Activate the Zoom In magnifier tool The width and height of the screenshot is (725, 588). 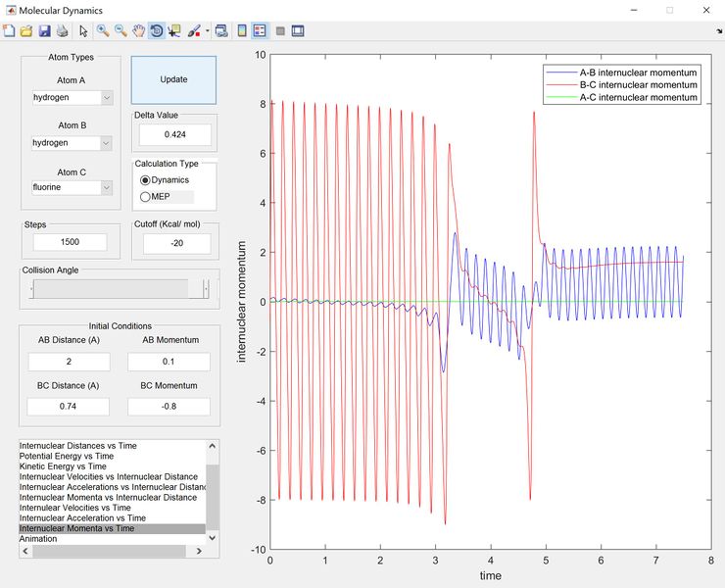pyautogui.click(x=103, y=31)
